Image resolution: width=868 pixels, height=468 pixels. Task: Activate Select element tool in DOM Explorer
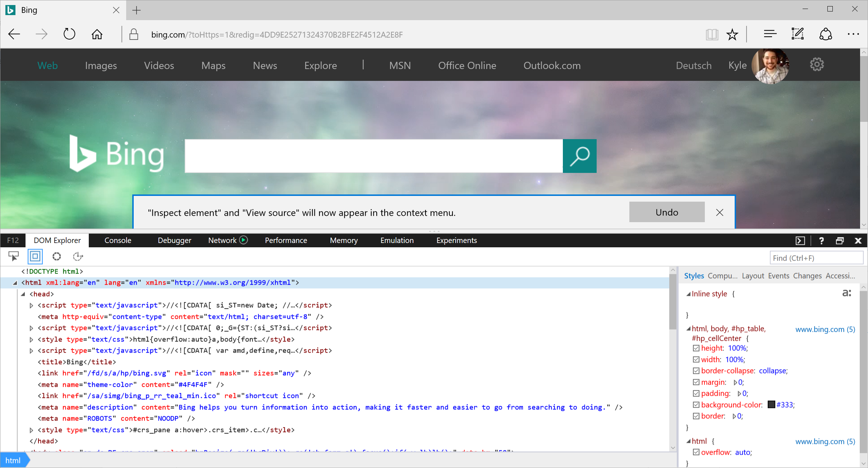(x=14, y=256)
